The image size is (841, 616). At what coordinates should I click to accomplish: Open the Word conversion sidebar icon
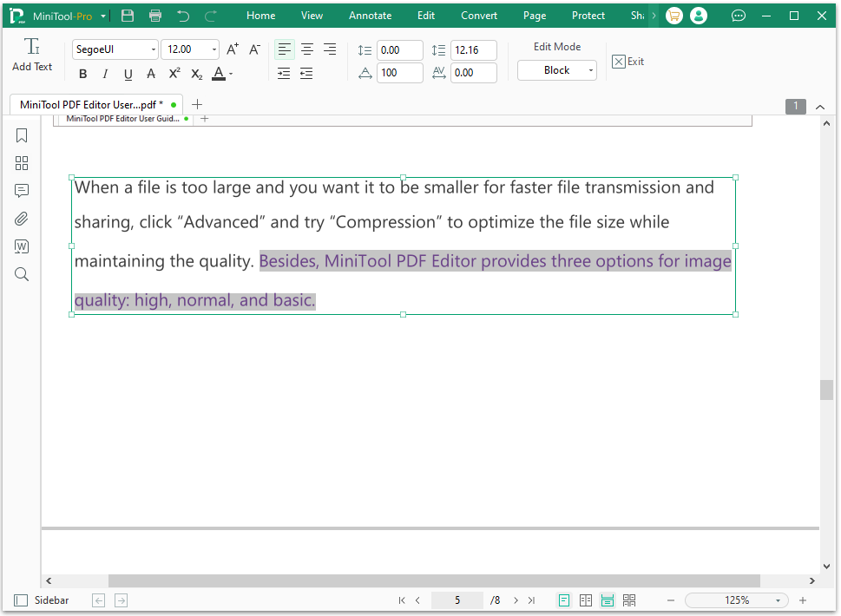[x=22, y=246]
